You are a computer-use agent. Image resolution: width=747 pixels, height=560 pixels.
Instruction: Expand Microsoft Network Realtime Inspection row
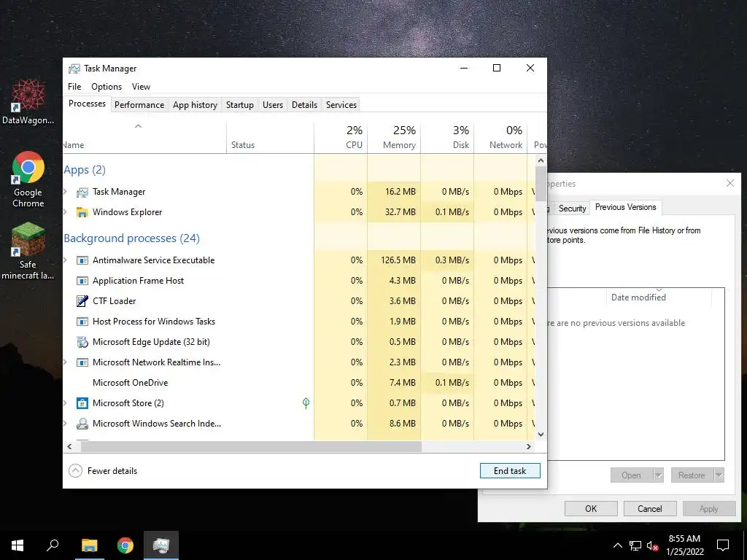pyautogui.click(x=66, y=362)
